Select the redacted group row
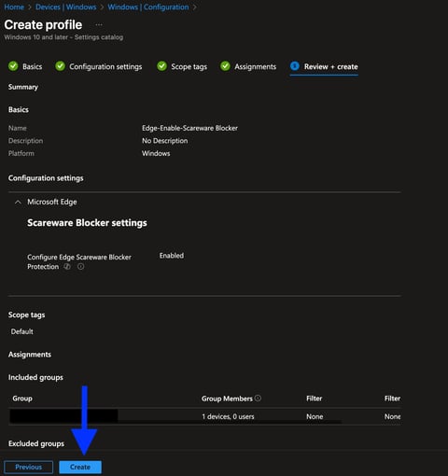448x476 pixels. click(204, 416)
